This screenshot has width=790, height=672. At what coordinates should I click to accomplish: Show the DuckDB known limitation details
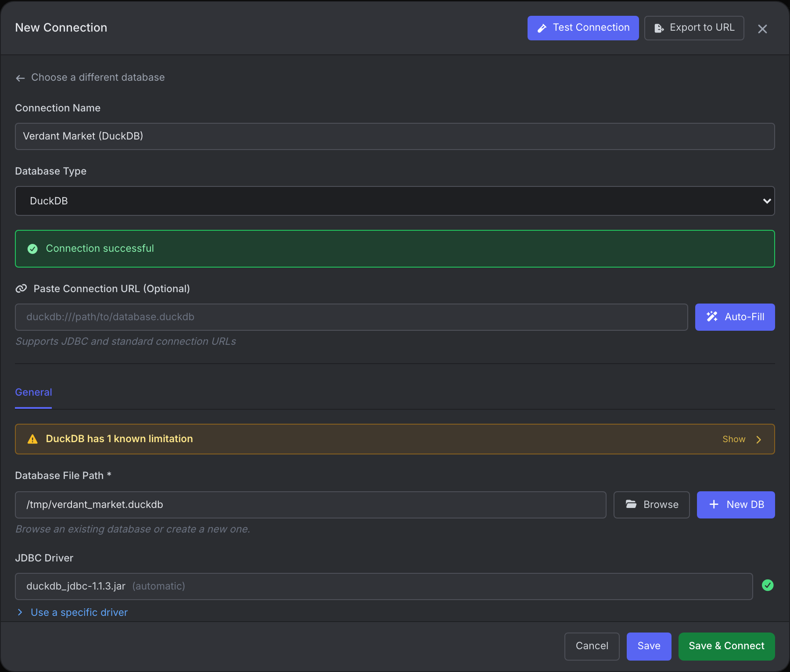tap(742, 439)
